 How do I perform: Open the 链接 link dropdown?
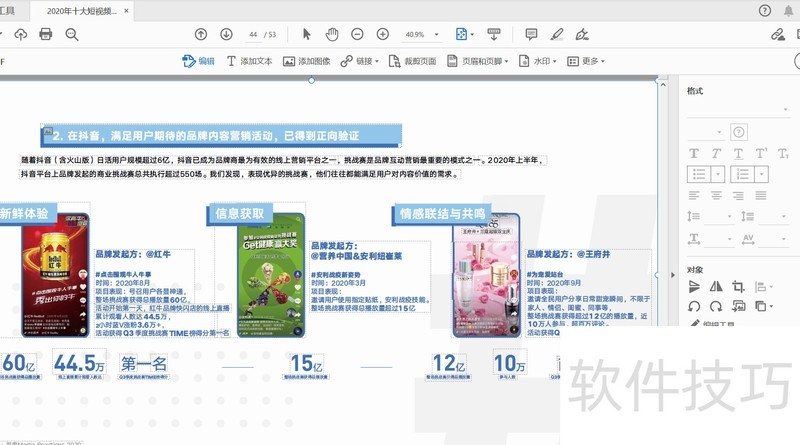click(360, 61)
